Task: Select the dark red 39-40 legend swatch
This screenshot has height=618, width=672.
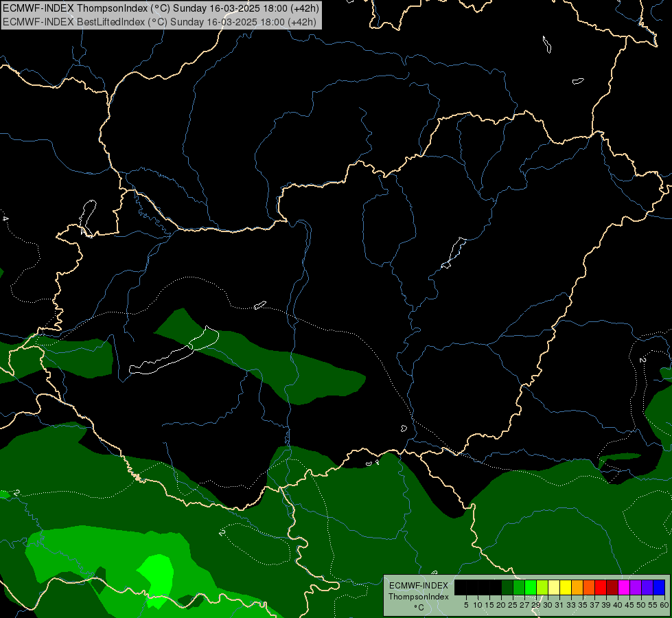Action: pos(612,587)
